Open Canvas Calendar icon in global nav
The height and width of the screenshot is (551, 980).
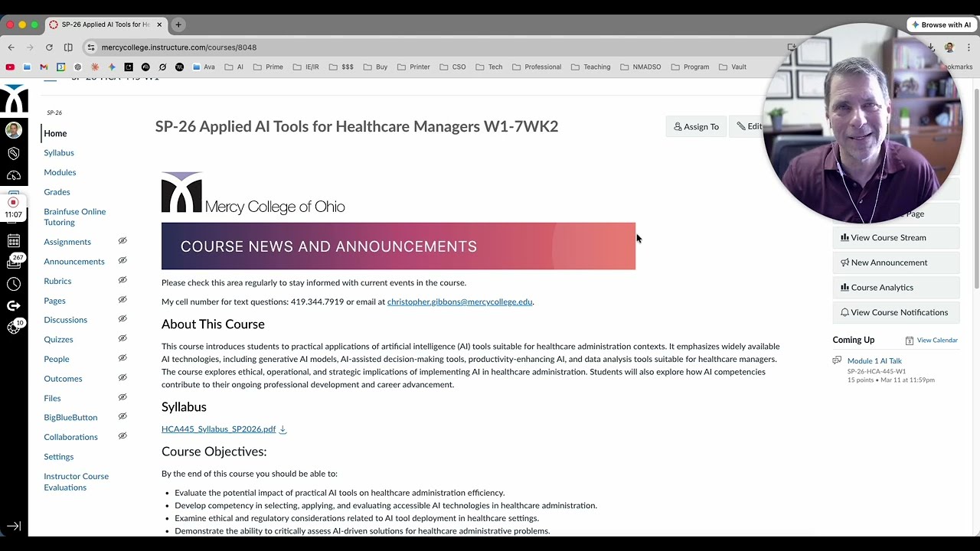tap(13, 241)
